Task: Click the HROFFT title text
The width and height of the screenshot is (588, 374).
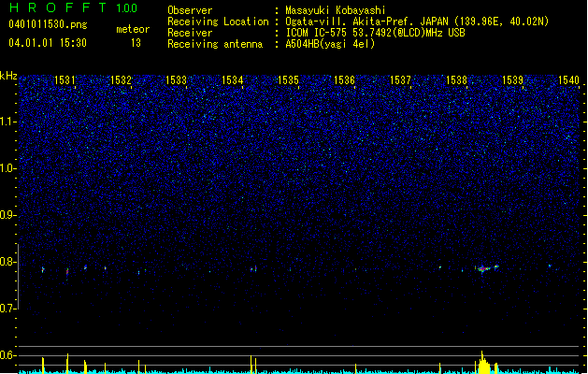Action: 58,7
